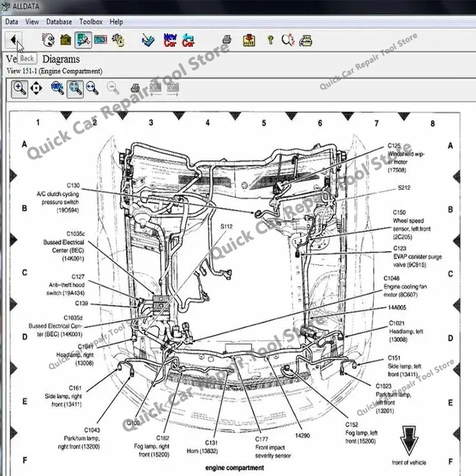Click the C151 Side lamp, left front label

point(405,366)
